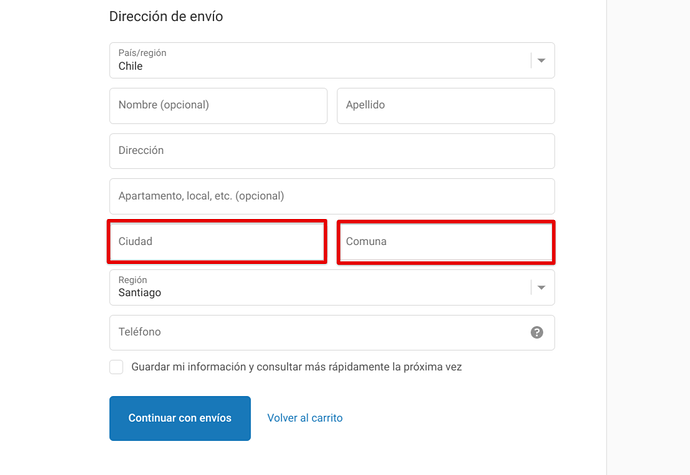Click the phone help question mark icon

point(537,332)
